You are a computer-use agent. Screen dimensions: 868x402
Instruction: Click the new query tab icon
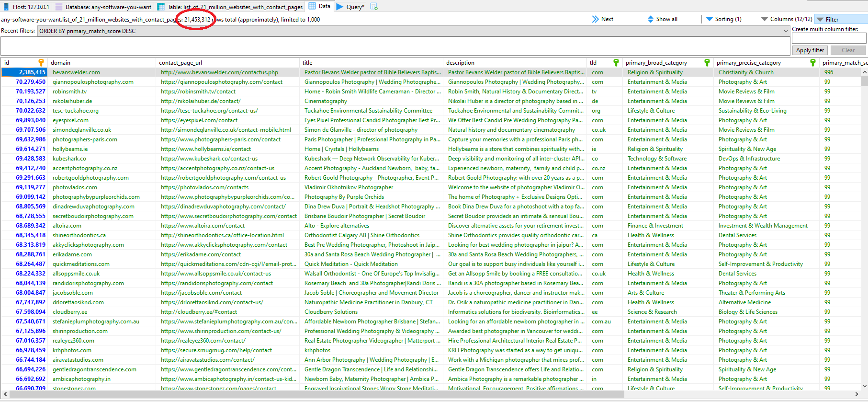point(374,7)
